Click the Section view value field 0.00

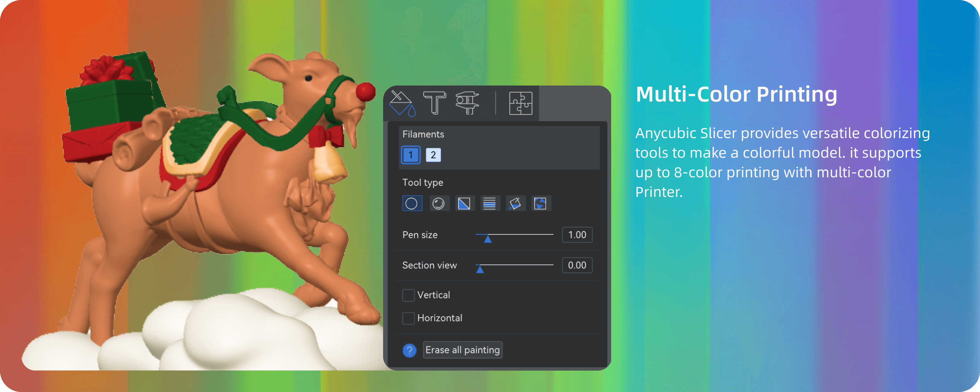577,265
